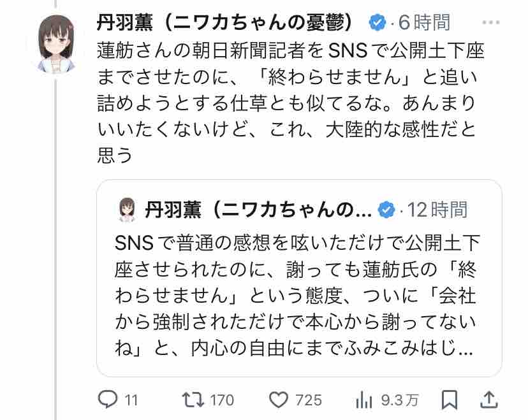Click the 9.3万 views count
The image size is (528, 420).
400,400
